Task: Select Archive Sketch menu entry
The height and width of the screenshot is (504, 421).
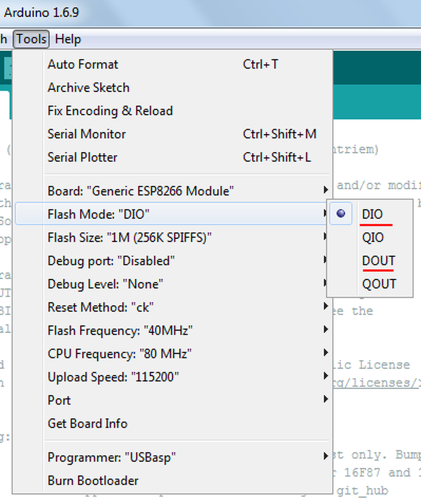Action: click(172, 87)
